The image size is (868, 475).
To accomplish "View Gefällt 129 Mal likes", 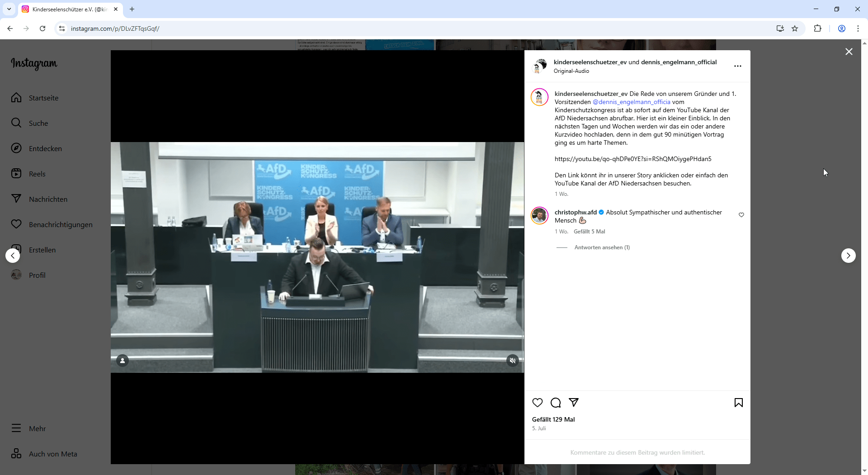I will pos(553,419).
